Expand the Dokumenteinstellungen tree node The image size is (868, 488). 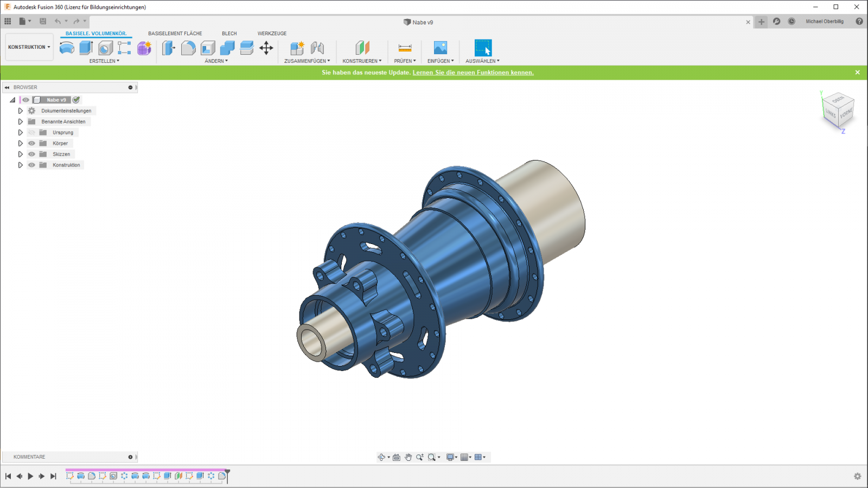click(x=21, y=111)
